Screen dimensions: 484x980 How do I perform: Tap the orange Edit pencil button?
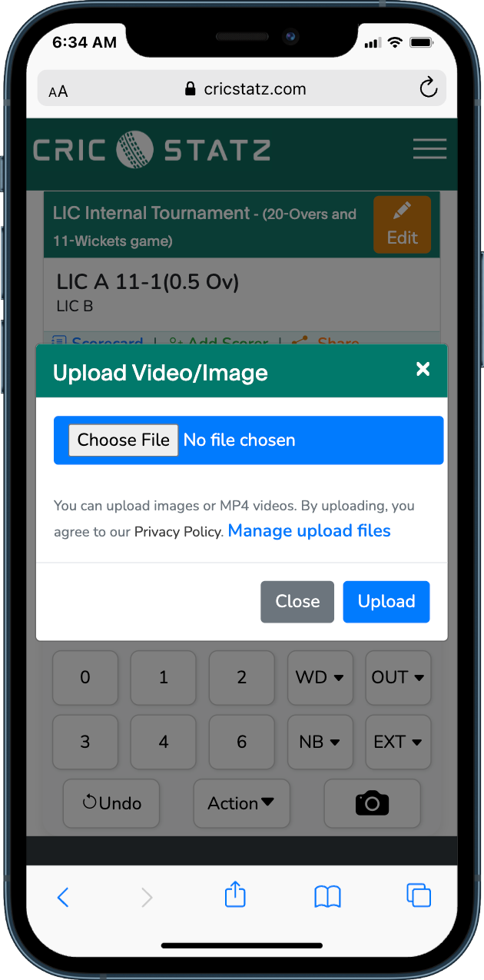click(402, 224)
